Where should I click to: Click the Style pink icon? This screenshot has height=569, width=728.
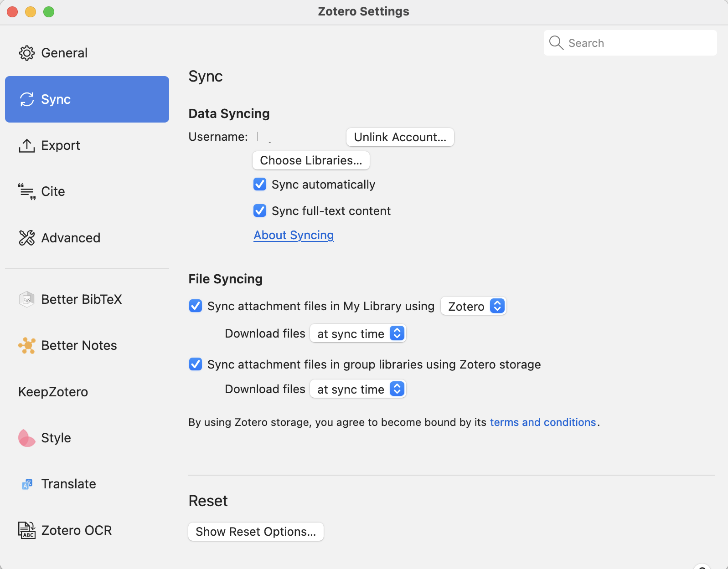(26, 438)
